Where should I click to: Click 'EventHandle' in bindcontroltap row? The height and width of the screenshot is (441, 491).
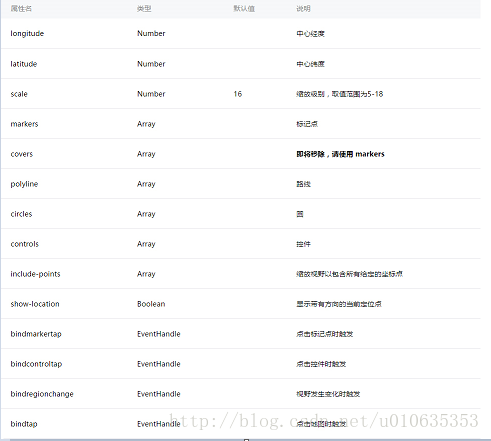point(159,364)
